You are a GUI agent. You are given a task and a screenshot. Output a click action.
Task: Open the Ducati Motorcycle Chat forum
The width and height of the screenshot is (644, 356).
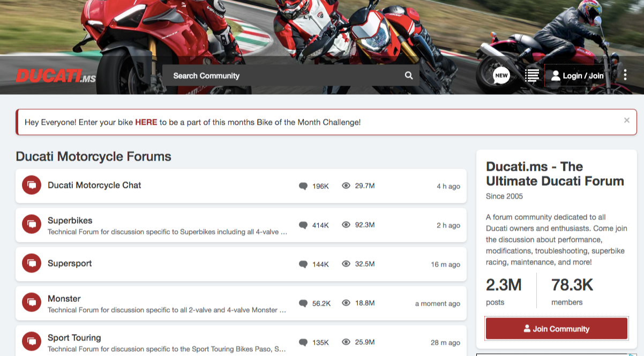pos(94,185)
